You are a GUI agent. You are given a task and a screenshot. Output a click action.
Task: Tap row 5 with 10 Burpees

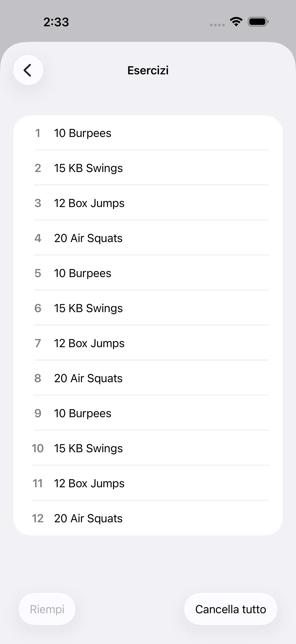[148, 273]
